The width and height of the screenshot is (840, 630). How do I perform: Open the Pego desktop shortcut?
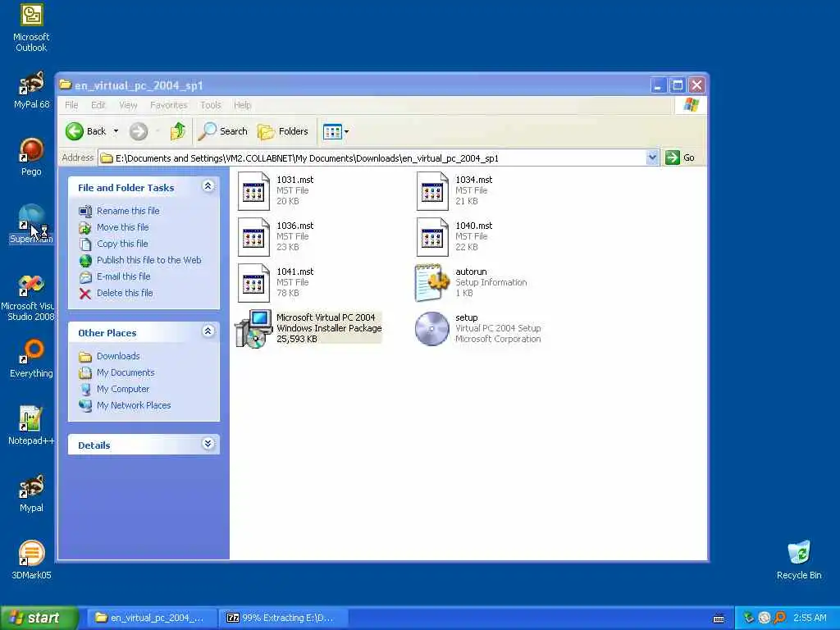[x=31, y=157]
